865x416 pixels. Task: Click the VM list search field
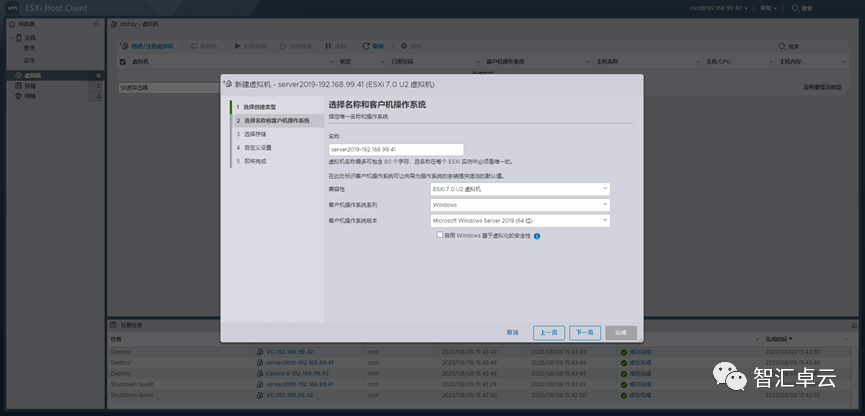pos(812,47)
